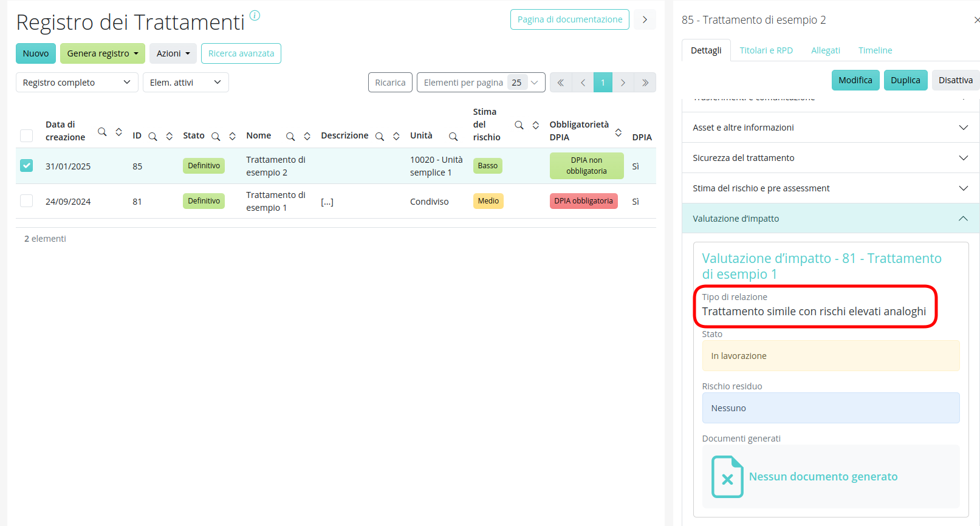Expand Asset e altre informazioni section
This screenshot has width=980, height=526.
(831, 128)
